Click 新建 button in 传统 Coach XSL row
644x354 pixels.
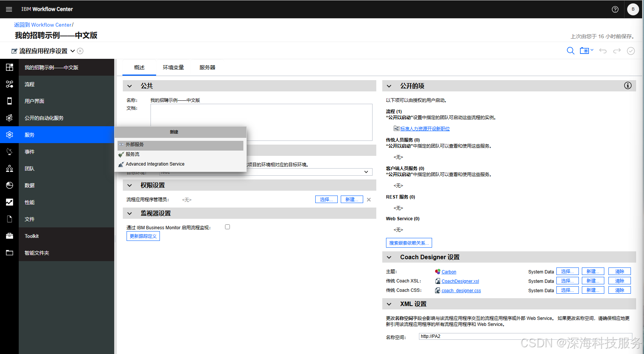[593, 281]
